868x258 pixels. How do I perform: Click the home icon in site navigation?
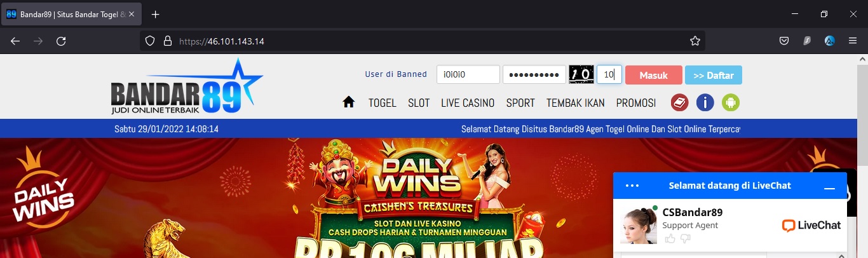coord(348,102)
